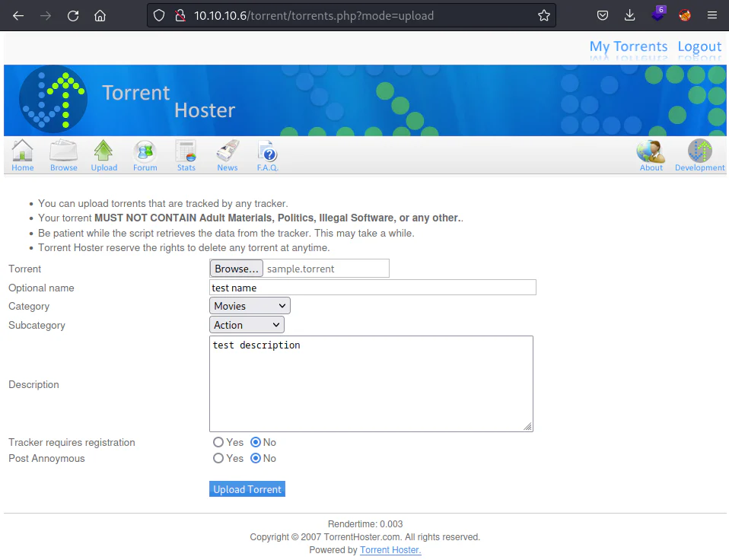Click the Upload nav label
Screen dimensions: 729x560
(104, 167)
